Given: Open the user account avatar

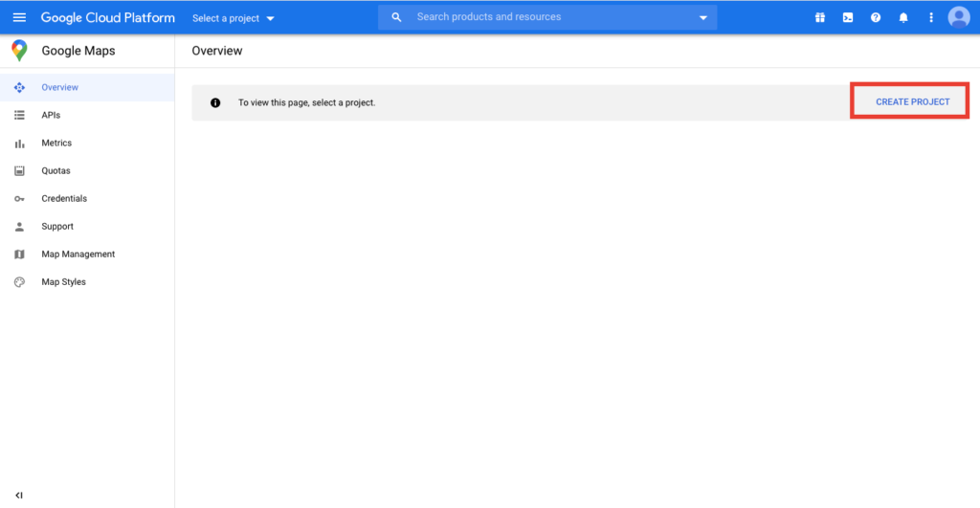Looking at the screenshot, I should pos(959,17).
